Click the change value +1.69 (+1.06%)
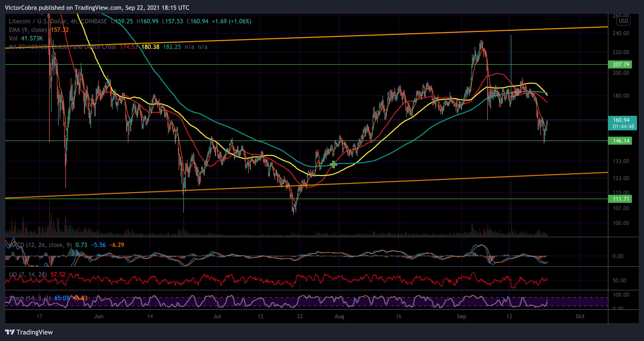This screenshot has height=341, width=644. (x=231, y=21)
